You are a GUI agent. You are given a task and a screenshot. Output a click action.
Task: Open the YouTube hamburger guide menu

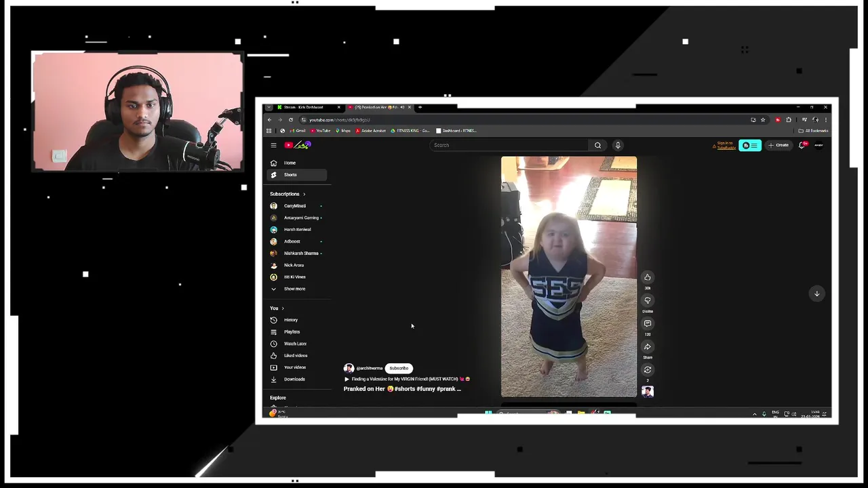pyautogui.click(x=273, y=145)
